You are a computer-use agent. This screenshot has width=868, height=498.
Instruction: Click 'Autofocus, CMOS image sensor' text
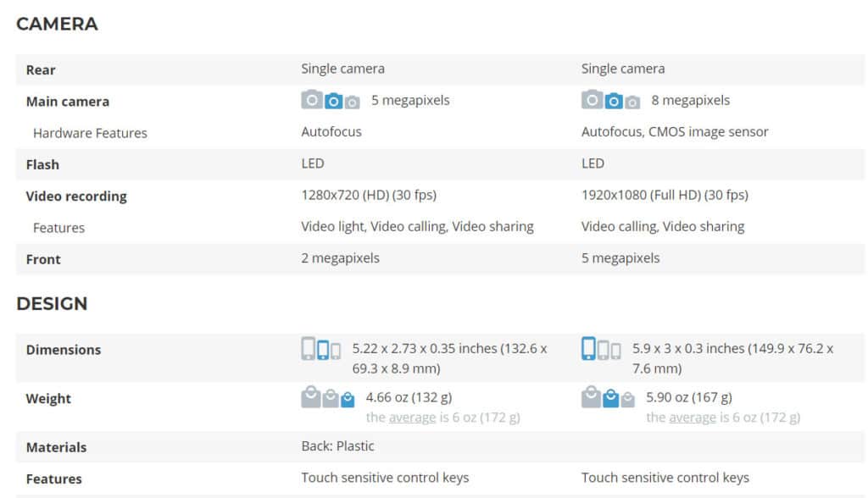(x=675, y=131)
